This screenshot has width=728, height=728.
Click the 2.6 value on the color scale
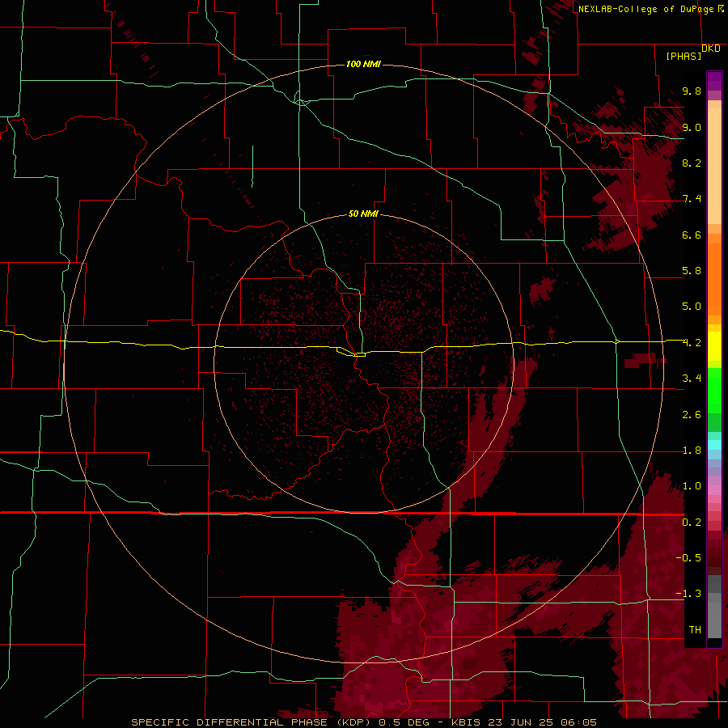(x=692, y=415)
